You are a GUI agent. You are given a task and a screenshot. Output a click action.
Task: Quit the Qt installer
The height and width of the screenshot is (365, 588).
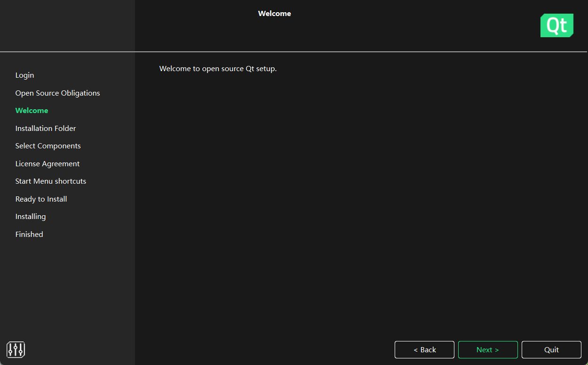pos(551,350)
